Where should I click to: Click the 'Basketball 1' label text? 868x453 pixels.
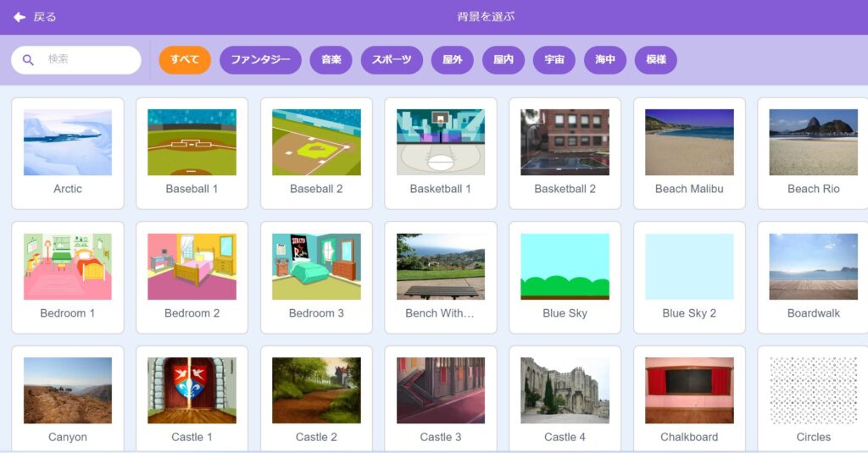click(440, 189)
